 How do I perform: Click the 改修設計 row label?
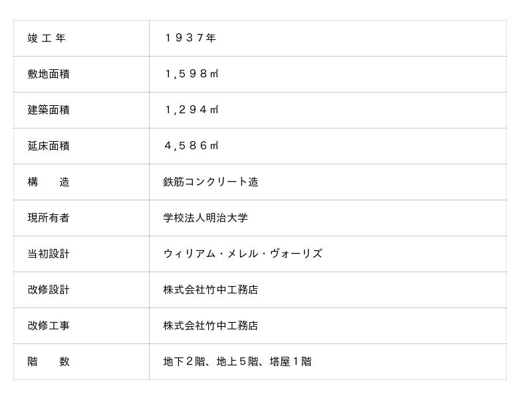coord(49,290)
